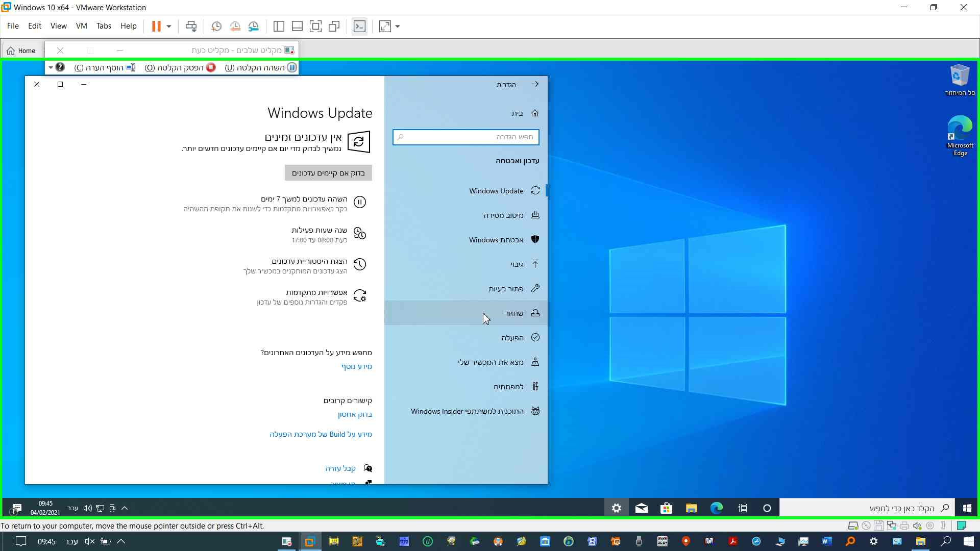Click the גיבוי (Backup) upload icon
Image resolution: width=980 pixels, height=551 pixels.
534,264
